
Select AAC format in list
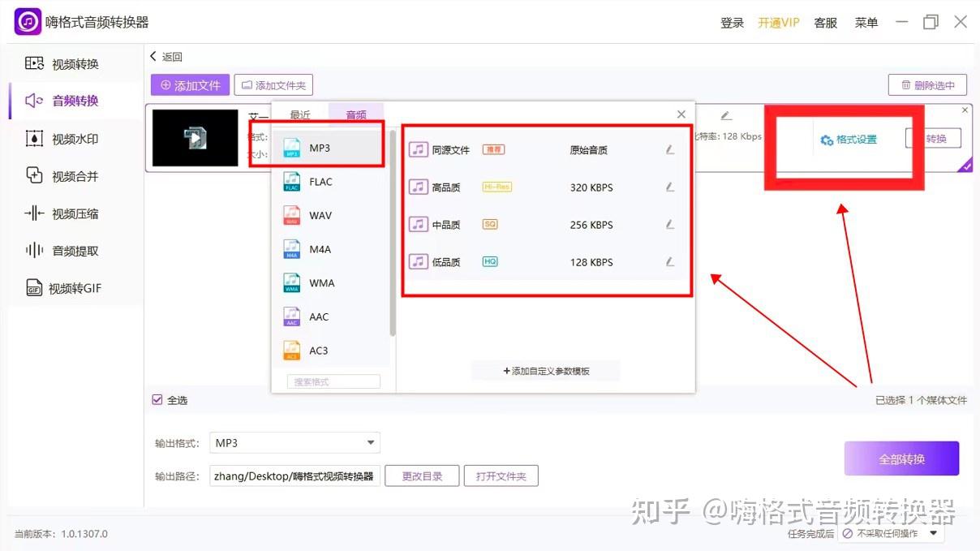(x=332, y=316)
